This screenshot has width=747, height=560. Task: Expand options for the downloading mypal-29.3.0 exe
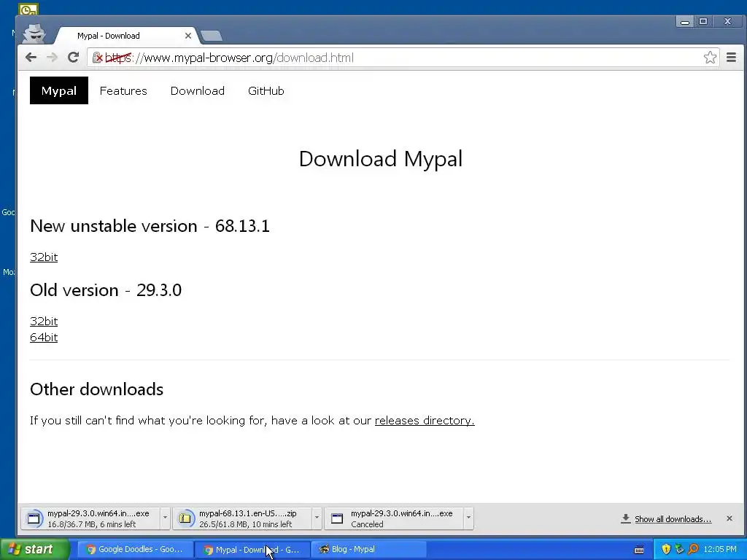(165, 518)
